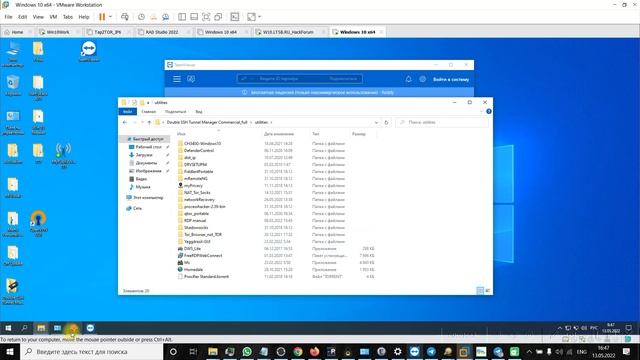Click the TeamViewer notification bell icon
Viewport: 640px width, 360px height.
pos(408,79)
